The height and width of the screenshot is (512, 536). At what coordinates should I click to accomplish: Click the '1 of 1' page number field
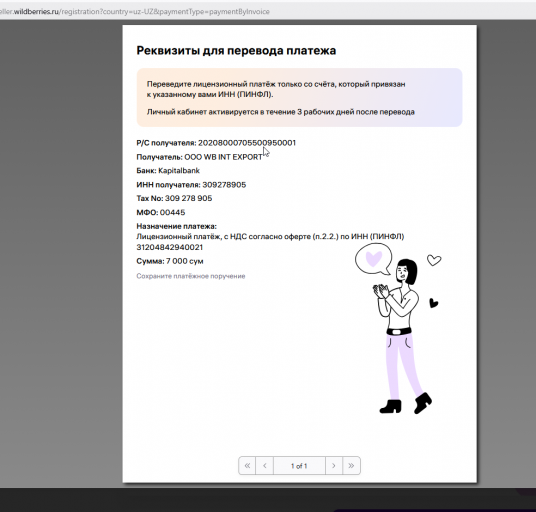299,466
